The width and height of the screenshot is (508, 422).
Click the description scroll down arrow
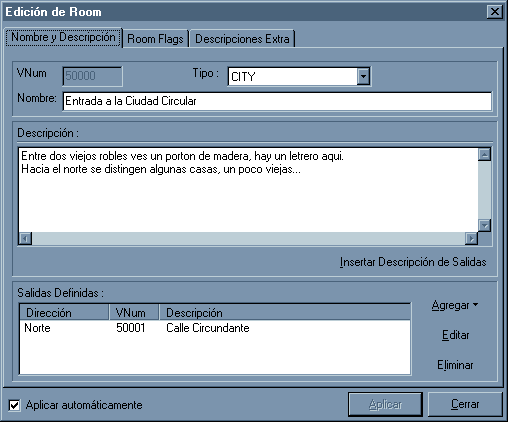coord(484,225)
